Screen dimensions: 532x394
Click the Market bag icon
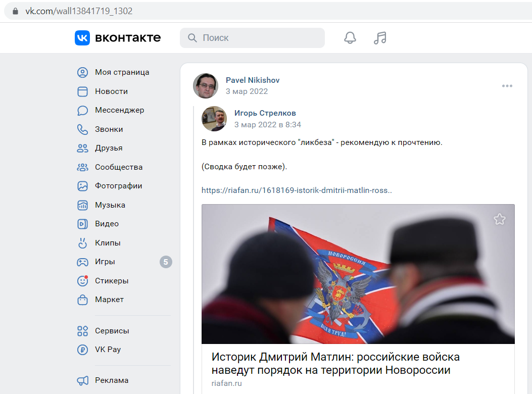[82, 300]
